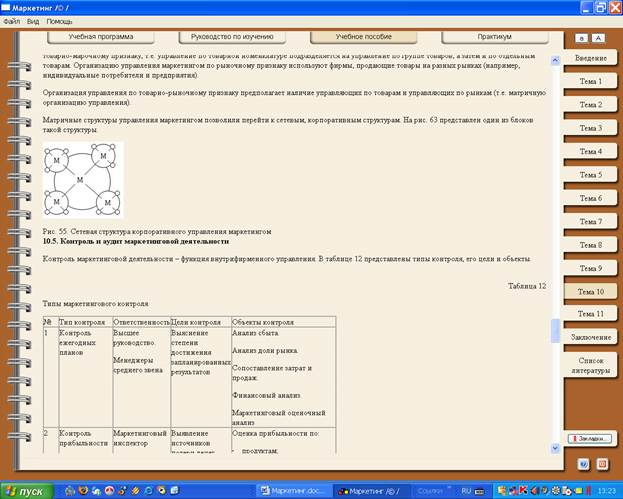Screen dimensions: 623x499
Task: Click Маркетинг taskbar application button
Action: click(370, 491)
